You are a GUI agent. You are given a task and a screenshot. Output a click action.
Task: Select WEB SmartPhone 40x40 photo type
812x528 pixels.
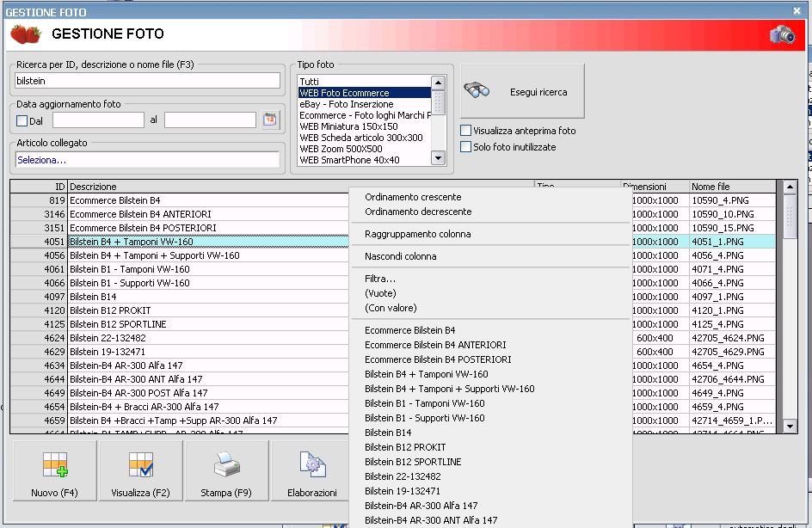(x=365, y=160)
